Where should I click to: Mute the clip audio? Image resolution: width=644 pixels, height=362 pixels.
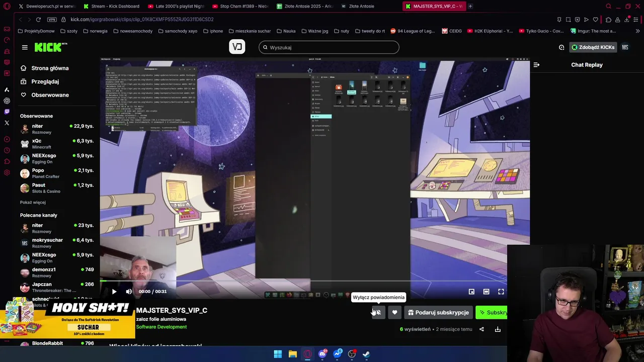pos(129,292)
